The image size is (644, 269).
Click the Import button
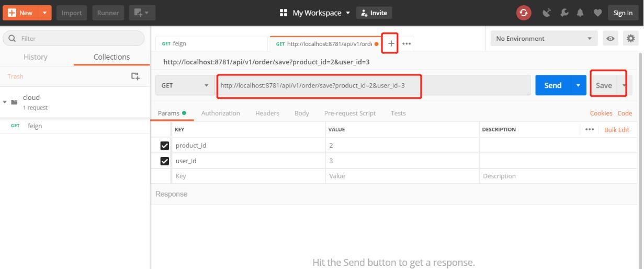(72, 13)
